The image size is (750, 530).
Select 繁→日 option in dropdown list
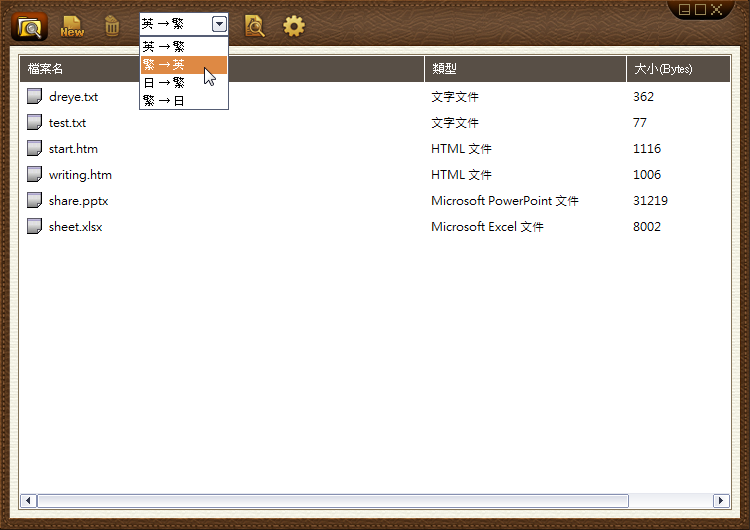click(x=184, y=100)
